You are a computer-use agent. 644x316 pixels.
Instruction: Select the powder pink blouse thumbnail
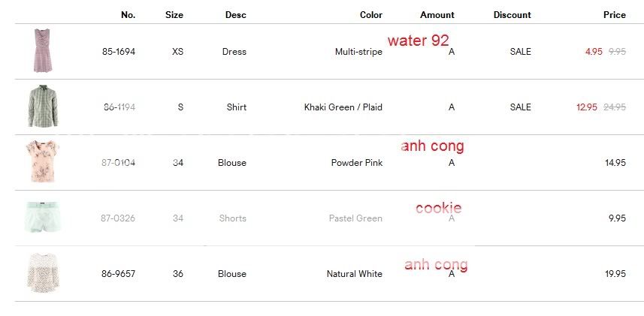(43, 162)
